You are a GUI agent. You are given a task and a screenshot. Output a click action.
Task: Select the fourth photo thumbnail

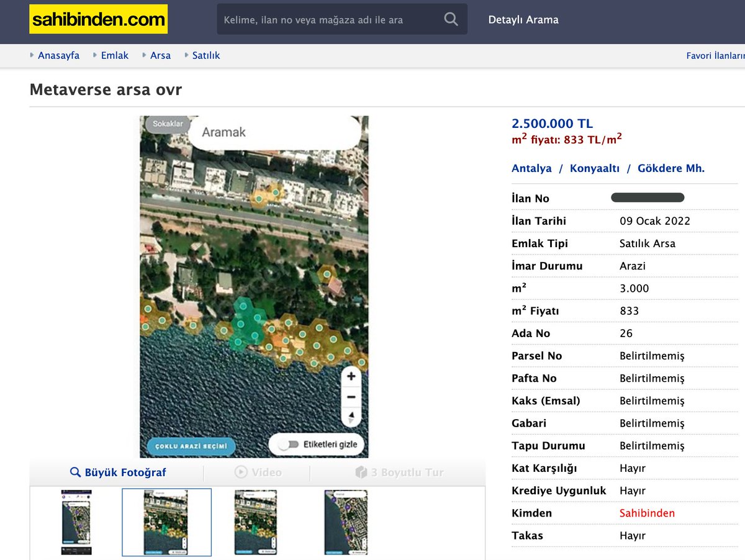coord(346,522)
